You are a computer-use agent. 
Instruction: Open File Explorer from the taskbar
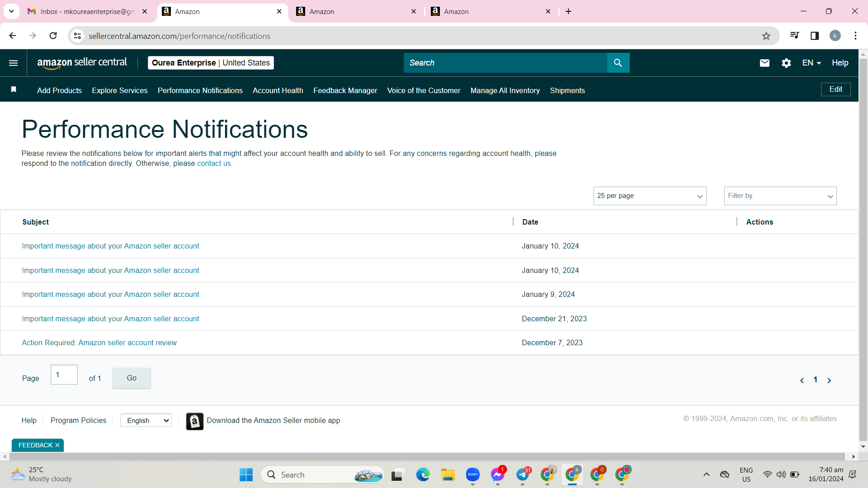click(448, 474)
